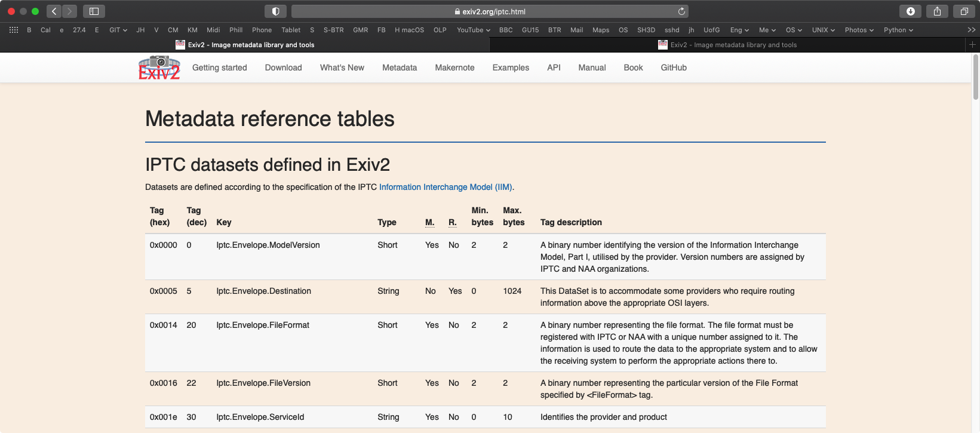Viewport: 980px width, 433px height.
Task: Open the UofG bookmark
Action: pyautogui.click(x=711, y=30)
